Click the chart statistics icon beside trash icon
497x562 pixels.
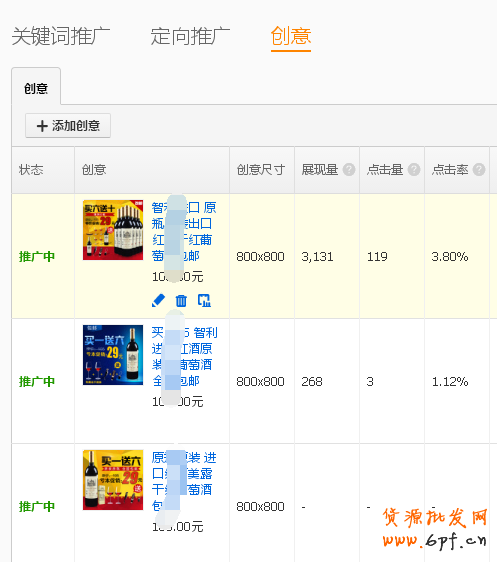click(204, 301)
